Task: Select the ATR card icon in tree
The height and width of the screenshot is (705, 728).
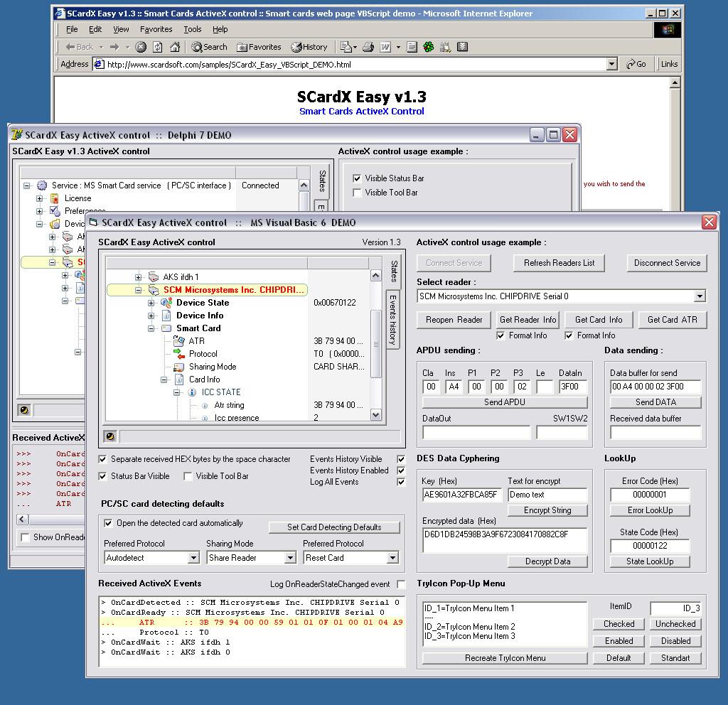Action: (x=178, y=341)
